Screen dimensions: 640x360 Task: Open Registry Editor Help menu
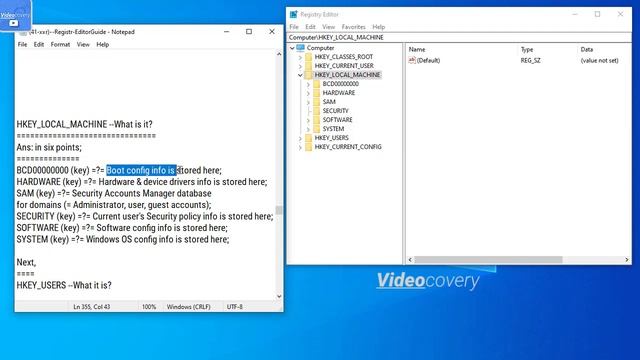[378, 27]
